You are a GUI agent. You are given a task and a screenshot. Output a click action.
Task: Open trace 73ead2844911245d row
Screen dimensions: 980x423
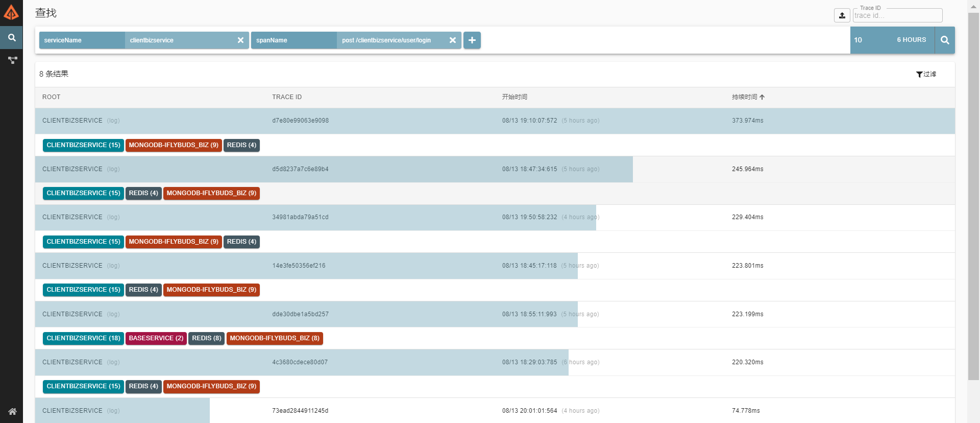click(300, 411)
